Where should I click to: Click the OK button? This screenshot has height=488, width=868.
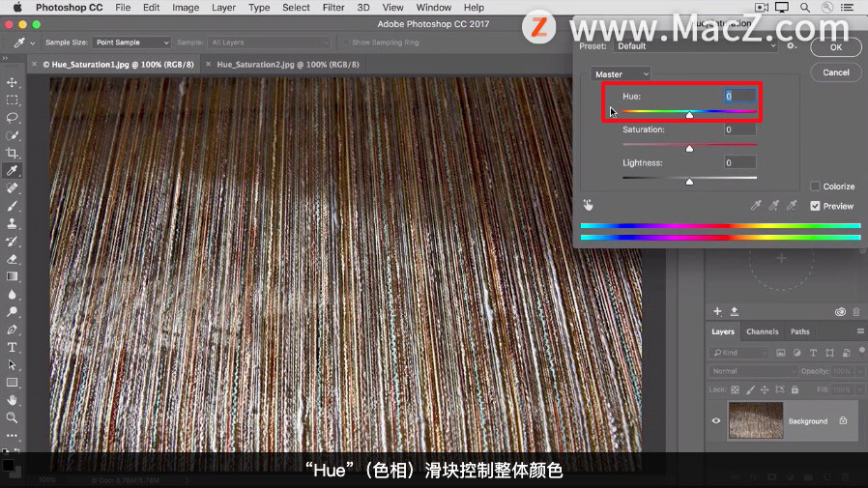click(836, 47)
